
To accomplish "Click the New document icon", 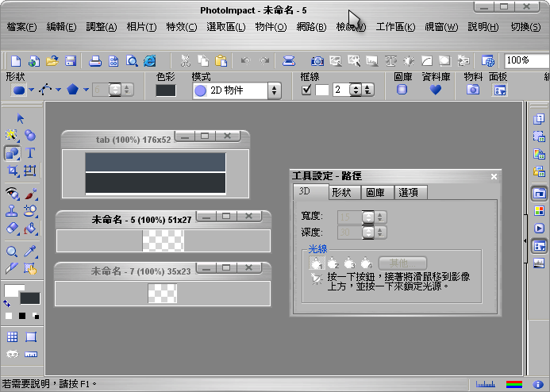I will 16,61.
